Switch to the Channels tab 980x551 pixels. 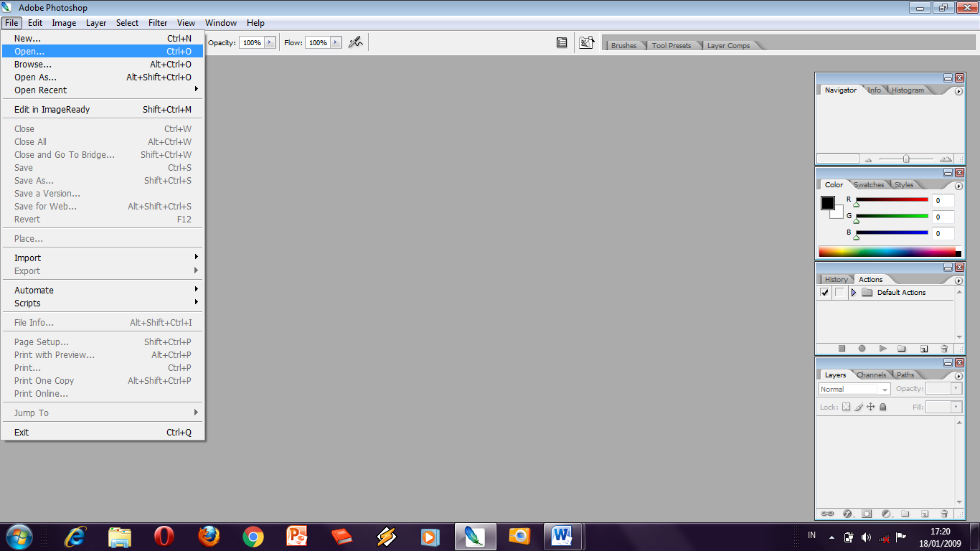pos(871,375)
